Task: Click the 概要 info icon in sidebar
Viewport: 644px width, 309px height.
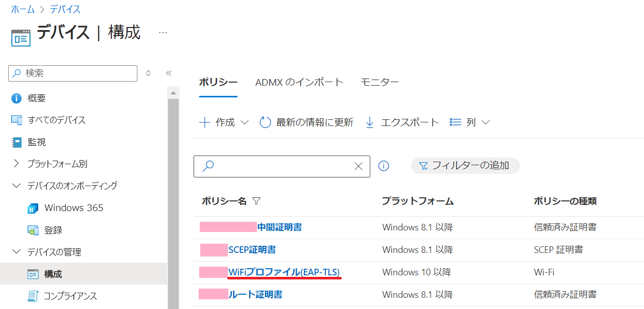Action: (16, 98)
